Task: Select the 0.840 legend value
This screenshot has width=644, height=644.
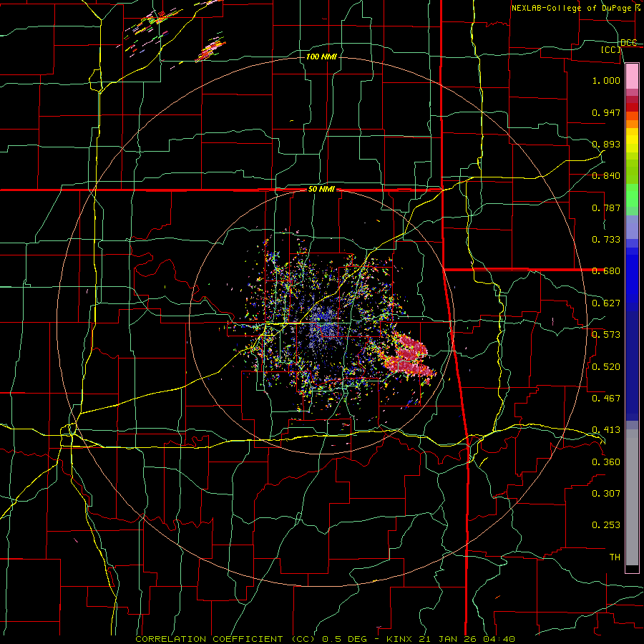Action: [606, 176]
